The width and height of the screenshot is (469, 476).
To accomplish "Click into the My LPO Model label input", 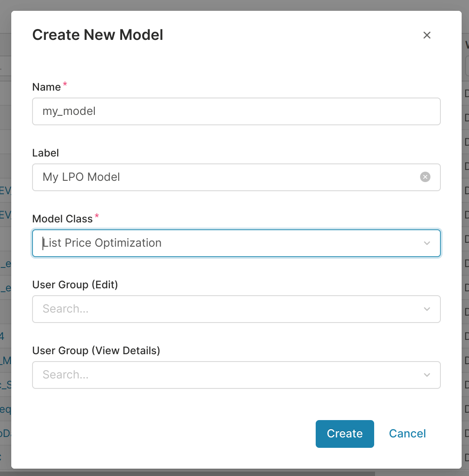I will [x=225, y=177].
